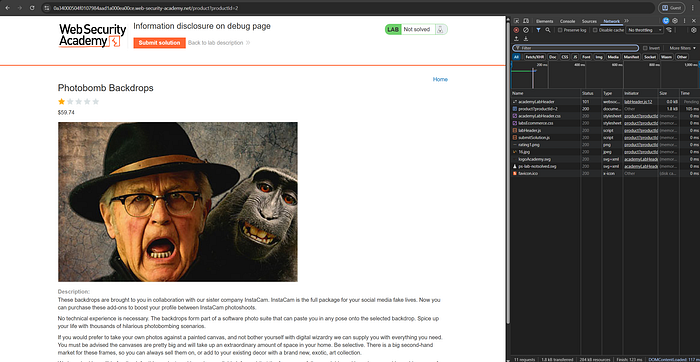Click the Import HAR upload icon

(x=517, y=39)
